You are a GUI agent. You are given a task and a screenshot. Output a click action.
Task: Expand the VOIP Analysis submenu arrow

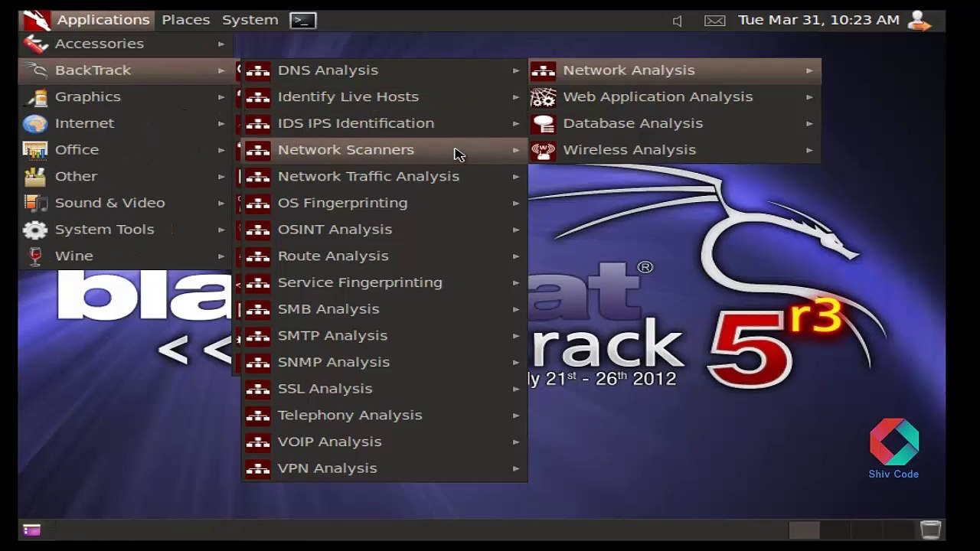[x=516, y=442]
